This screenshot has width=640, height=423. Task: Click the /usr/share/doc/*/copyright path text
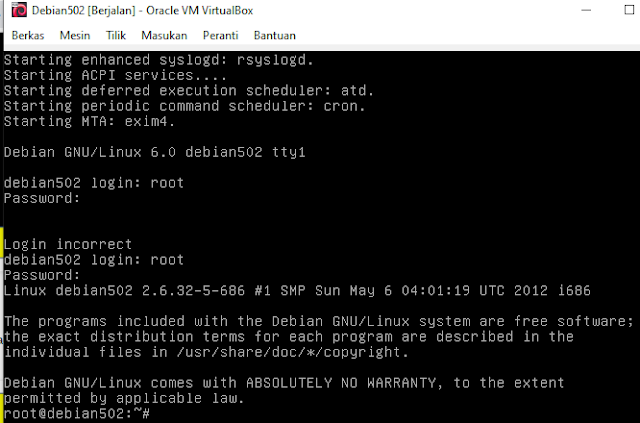tap(292, 352)
